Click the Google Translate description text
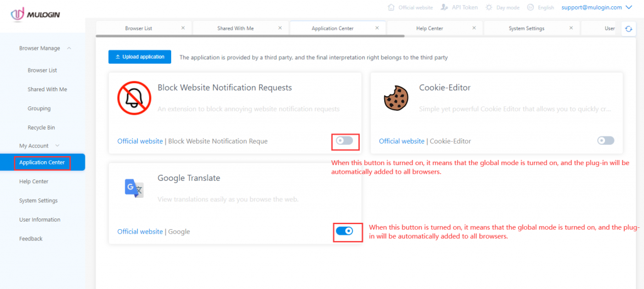This screenshot has height=289, width=644. (x=228, y=200)
